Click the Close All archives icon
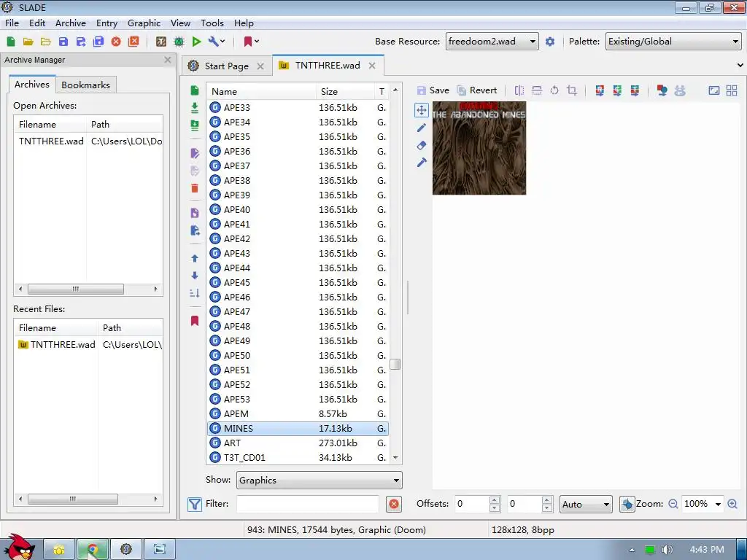Image resolution: width=747 pixels, height=560 pixels. click(134, 42)
